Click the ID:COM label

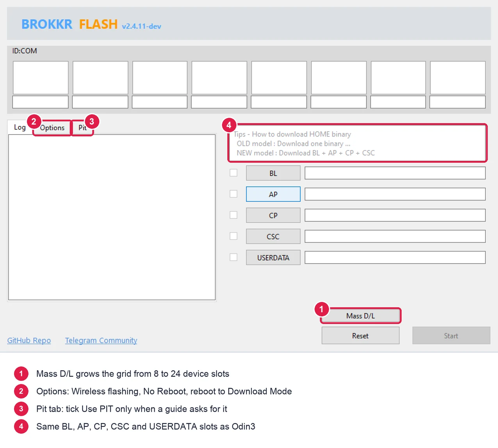click(x=25, y=51)
